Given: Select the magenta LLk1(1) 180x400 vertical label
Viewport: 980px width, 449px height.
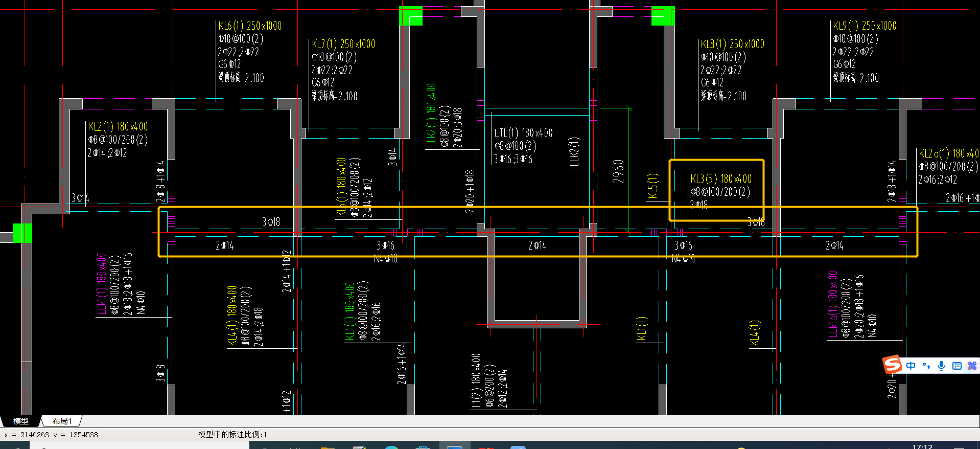Looking at the screenshot, I should (102, 283).
